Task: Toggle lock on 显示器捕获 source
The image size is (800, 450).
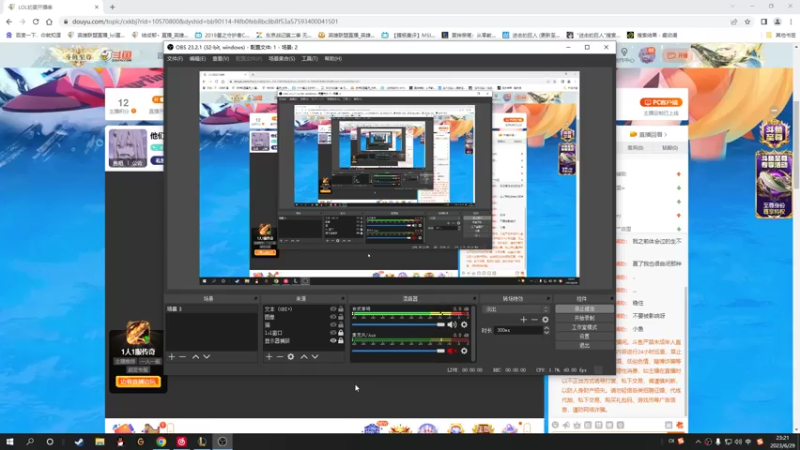Action: (x=341, y=341)
